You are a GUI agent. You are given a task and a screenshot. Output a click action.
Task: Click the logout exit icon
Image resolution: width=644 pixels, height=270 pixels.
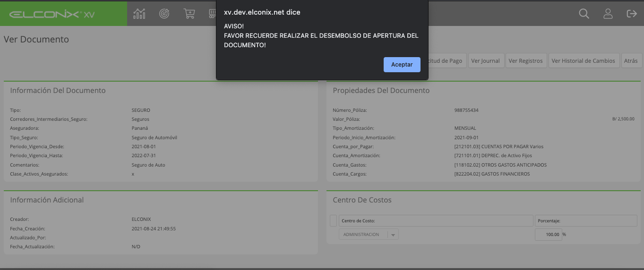pos(632,14)
